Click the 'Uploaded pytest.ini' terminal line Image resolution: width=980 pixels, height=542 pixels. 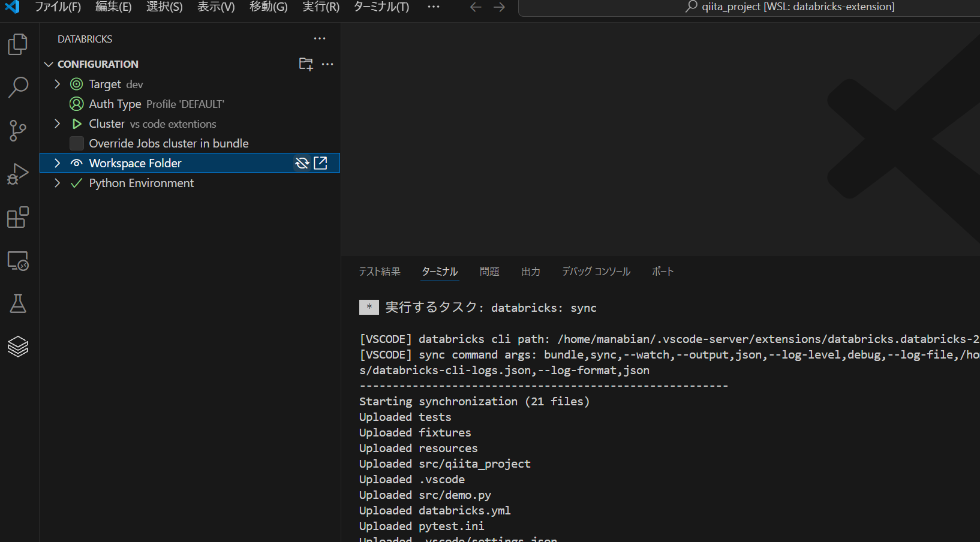[x=422, y=526]
